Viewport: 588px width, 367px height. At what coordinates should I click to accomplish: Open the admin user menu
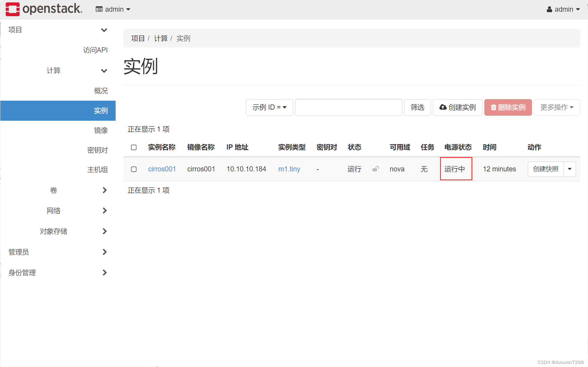(x=563, y=9)
